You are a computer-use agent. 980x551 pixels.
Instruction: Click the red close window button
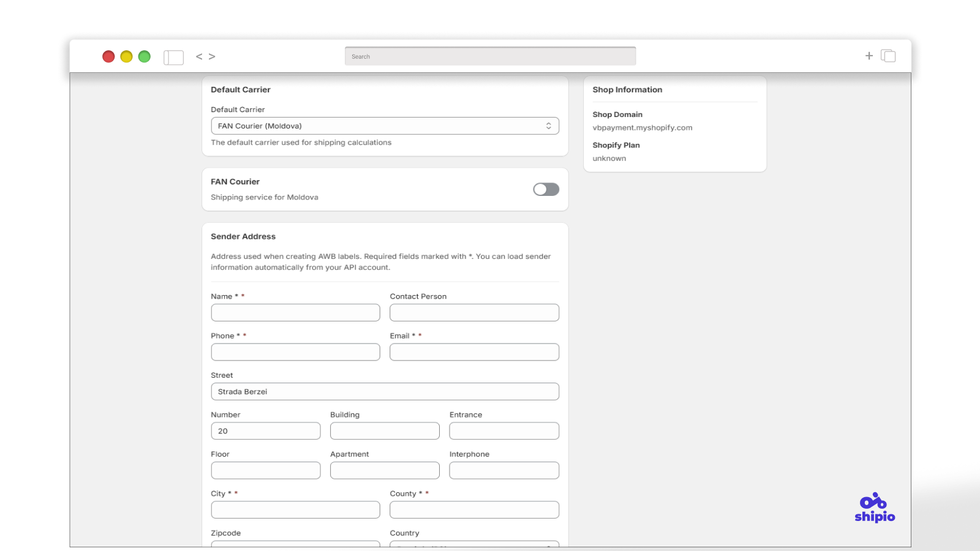108,56
